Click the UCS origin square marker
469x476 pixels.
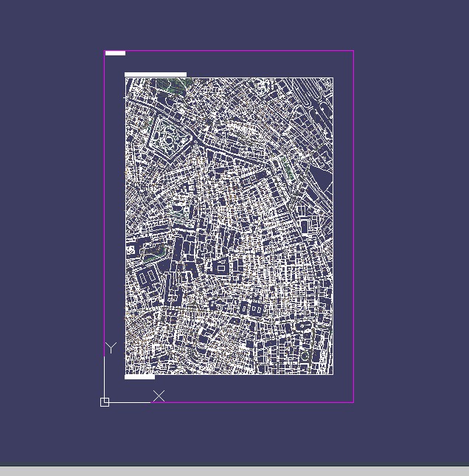(105, 402)
